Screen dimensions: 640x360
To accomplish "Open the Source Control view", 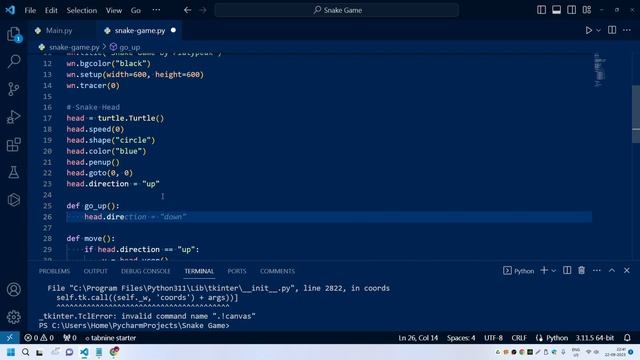I will [x=14, y=89].
